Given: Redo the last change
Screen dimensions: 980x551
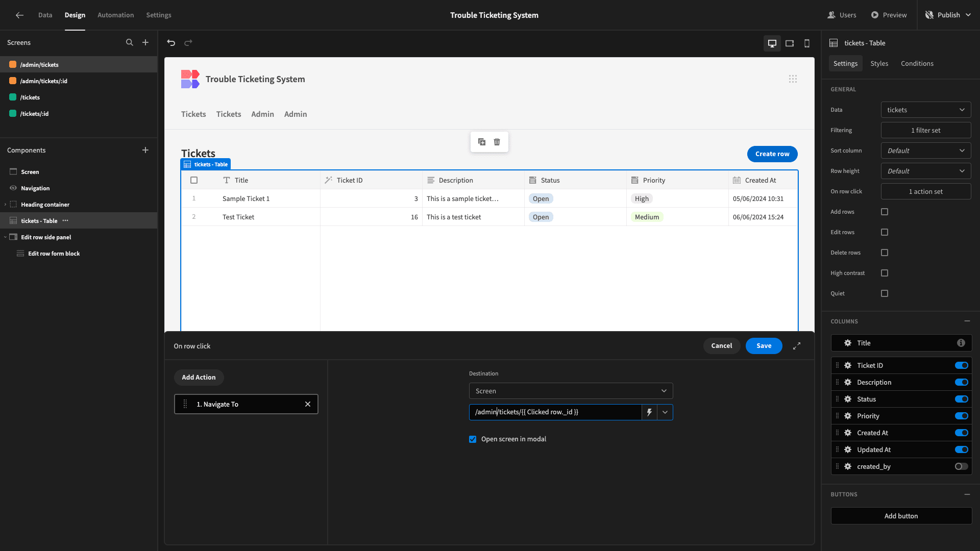Looking at the screenshot, I should click(188, 43).
